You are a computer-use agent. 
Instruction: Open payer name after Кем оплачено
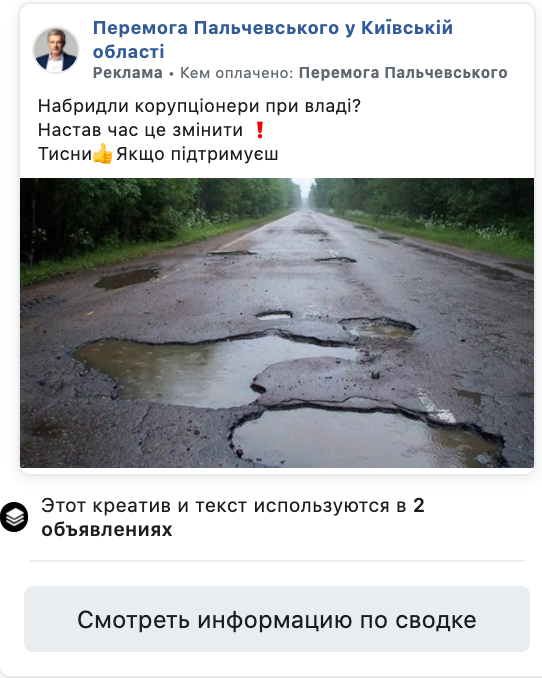click(403, 73)
